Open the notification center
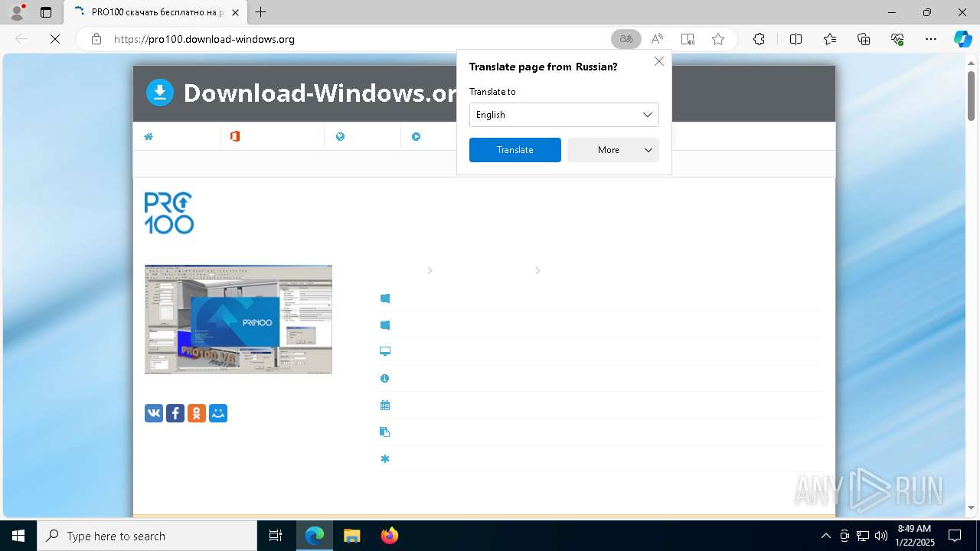Image resolution: width=980 pixels, height=551 pixels. [x=955, y=536]
